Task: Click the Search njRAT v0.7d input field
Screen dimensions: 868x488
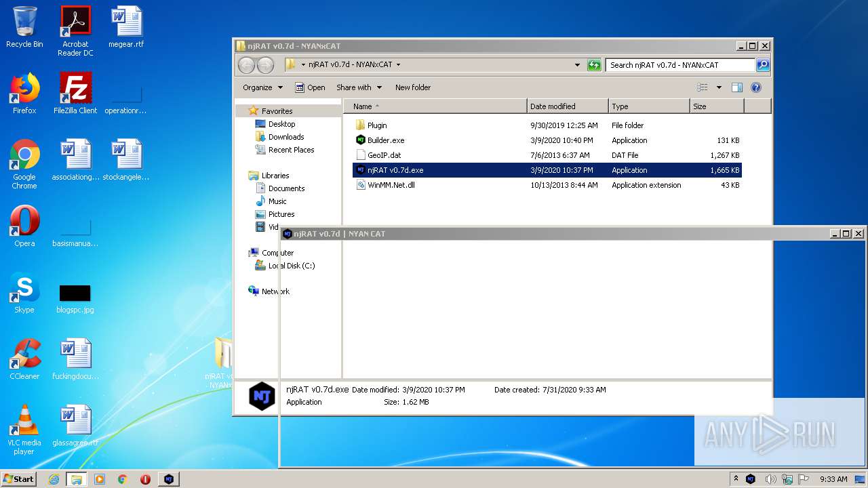Action: coord(679,65)
